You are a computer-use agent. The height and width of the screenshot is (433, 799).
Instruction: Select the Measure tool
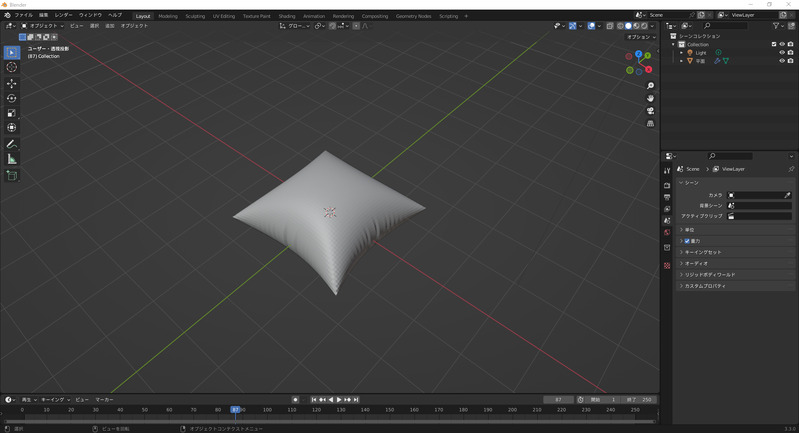[12, 159]
